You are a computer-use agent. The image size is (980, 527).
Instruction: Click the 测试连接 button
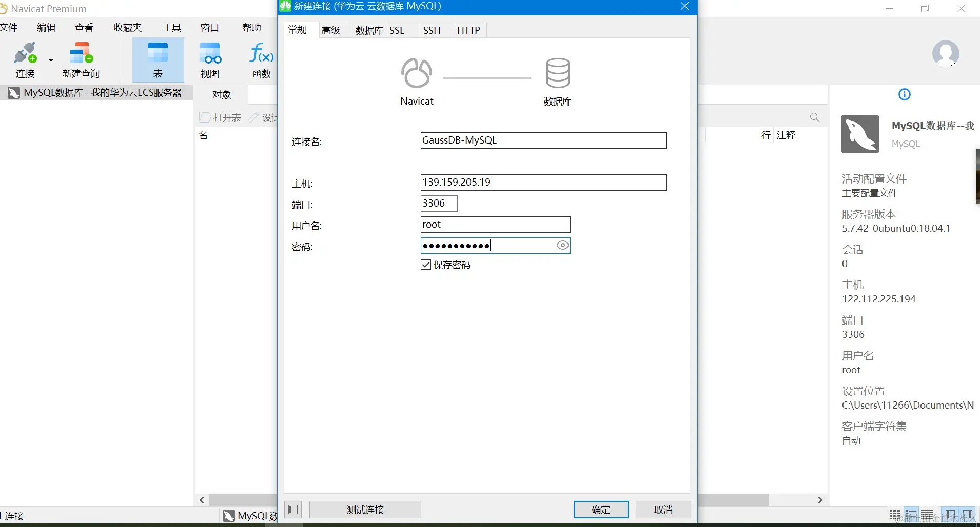click(365, 510)
